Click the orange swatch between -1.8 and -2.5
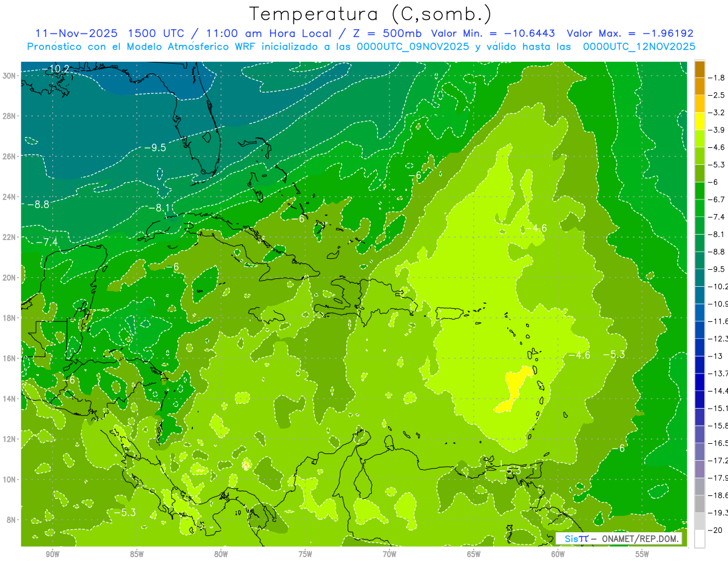The height and width of the screenshot is (562, 728). [699, 86]
